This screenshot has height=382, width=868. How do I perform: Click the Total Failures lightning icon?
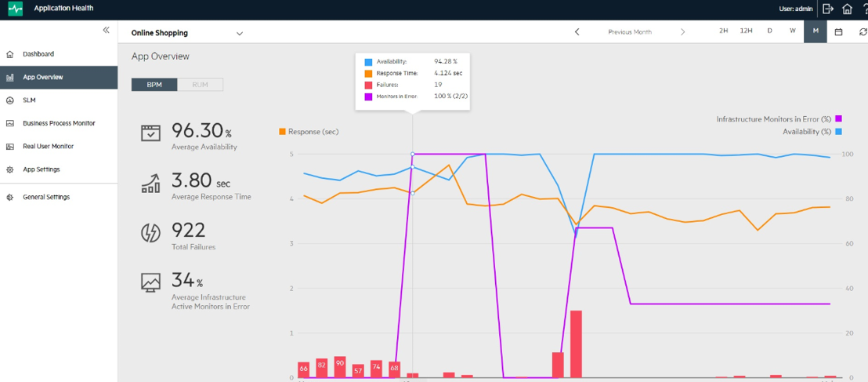pos(150,233)
